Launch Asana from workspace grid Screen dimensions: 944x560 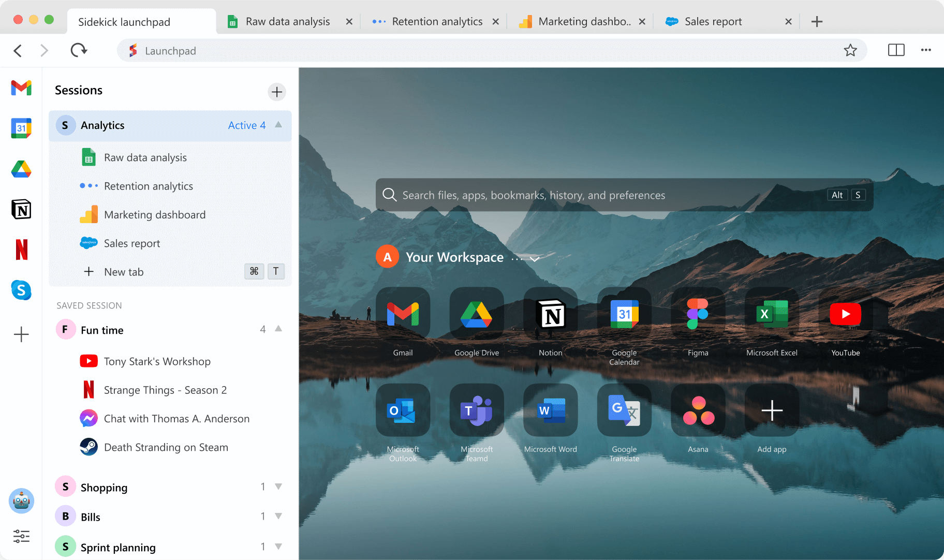pos(698,410)
